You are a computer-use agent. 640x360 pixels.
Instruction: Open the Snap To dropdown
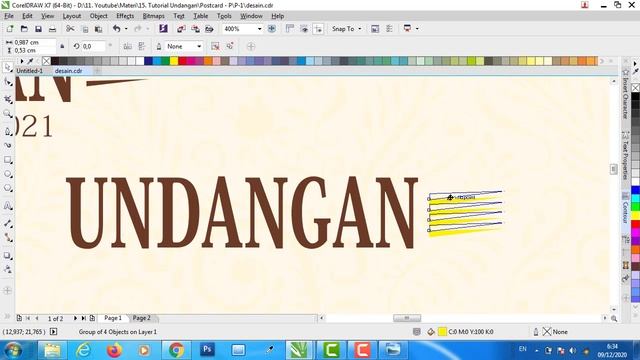click(x=347, y=29)
